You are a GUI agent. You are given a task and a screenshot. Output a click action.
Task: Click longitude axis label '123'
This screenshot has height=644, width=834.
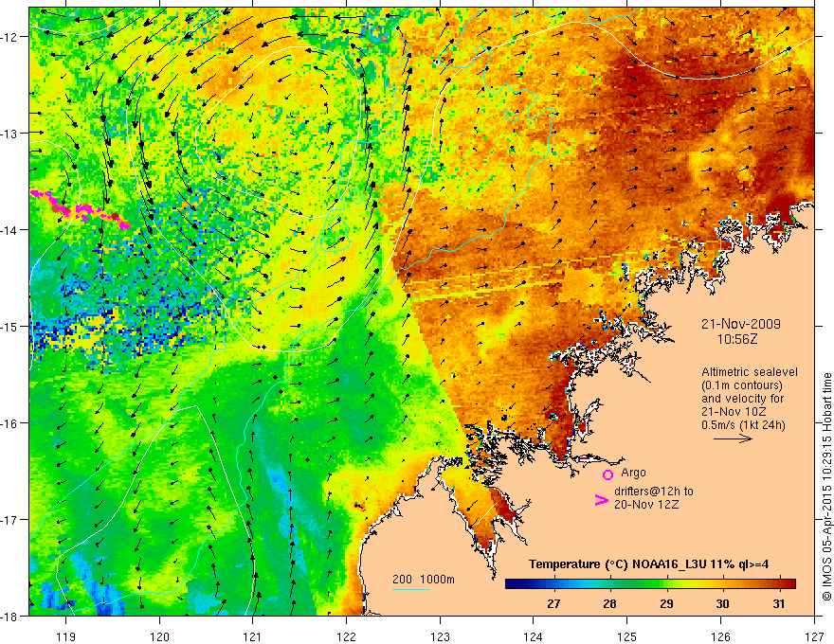[x=440, y=636]
